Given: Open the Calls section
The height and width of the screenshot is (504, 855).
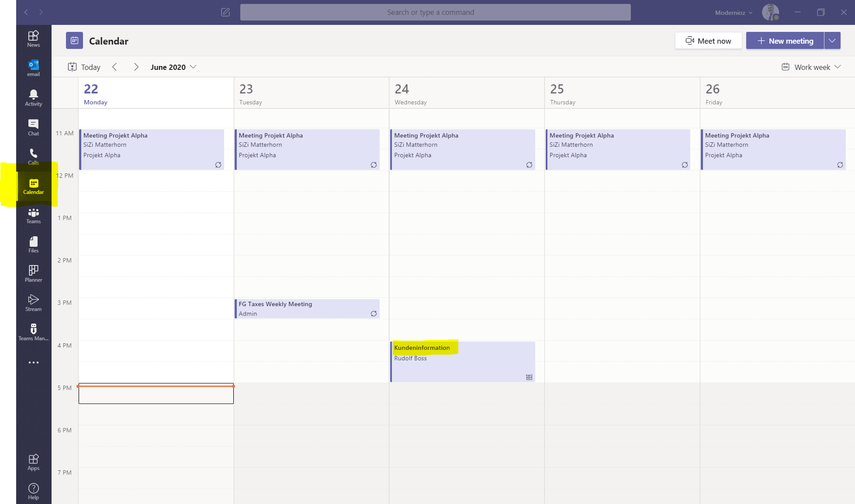Looking at the screenshot, I should (34, 157).
